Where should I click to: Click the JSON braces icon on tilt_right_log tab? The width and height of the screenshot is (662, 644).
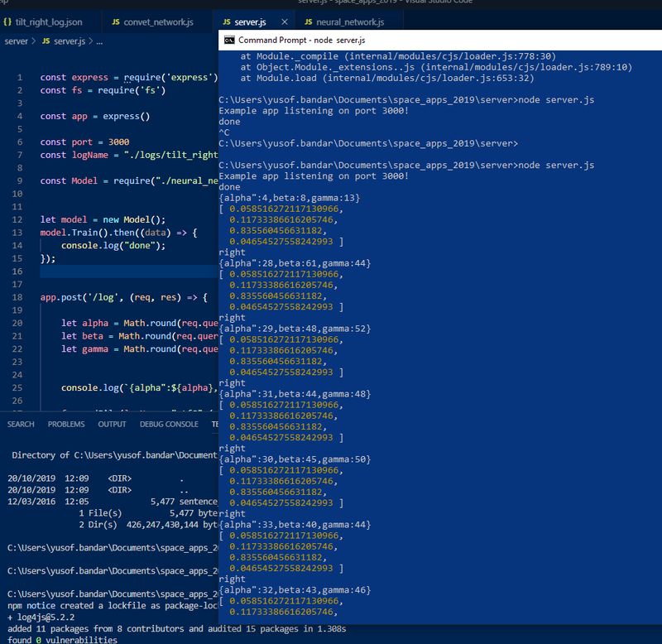point(7,21)
